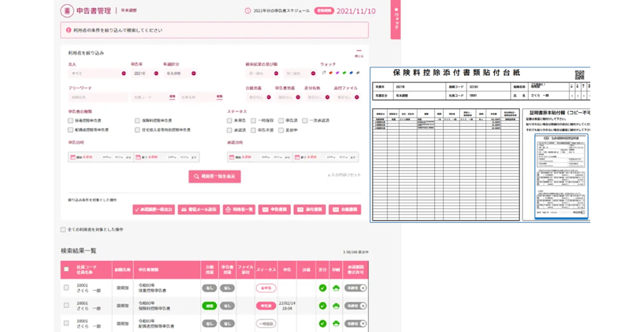Image resolution: width=644 pixels, height=332 pixels.
Task: Open the 年調区分 dropdown
Action: coord(180,73)
